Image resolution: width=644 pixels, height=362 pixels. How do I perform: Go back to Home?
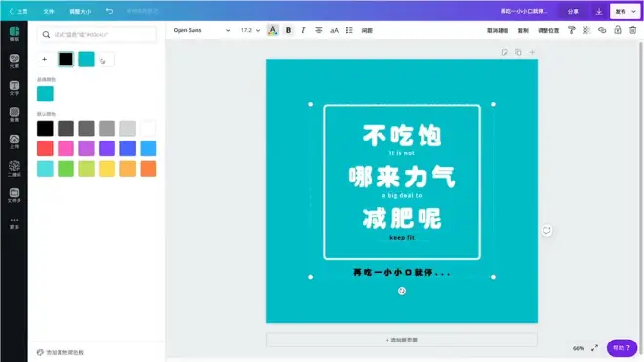[19, 11]
